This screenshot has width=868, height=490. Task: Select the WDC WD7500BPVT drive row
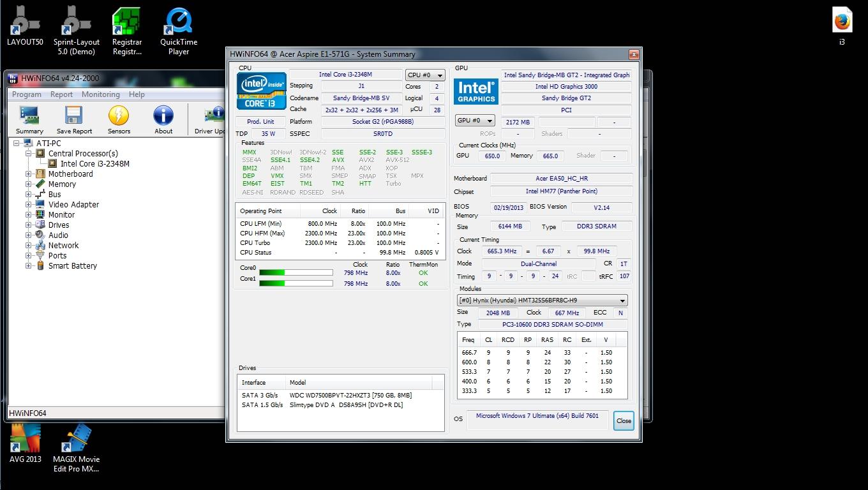[341, 395]
